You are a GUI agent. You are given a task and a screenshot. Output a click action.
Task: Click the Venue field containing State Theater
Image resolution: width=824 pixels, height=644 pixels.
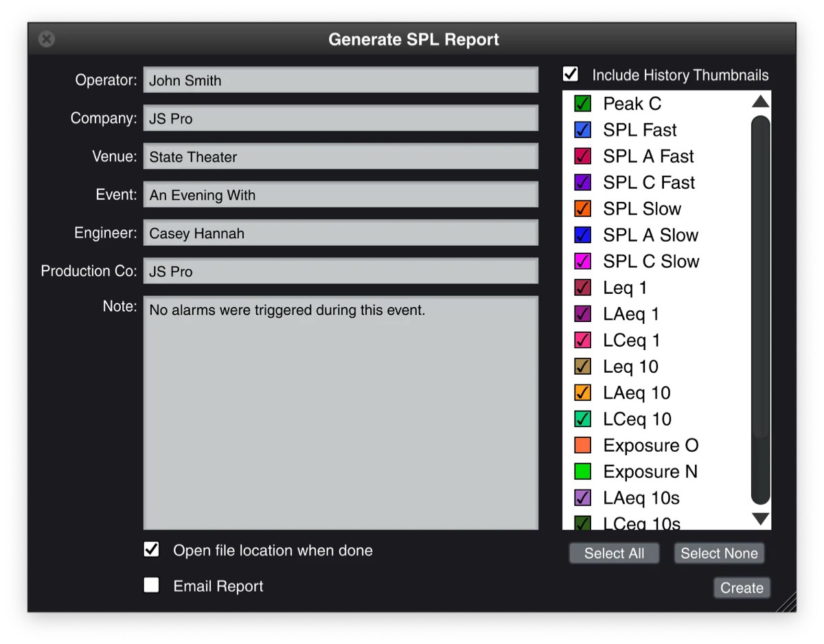pyautogui.click(x=341, y=157)
